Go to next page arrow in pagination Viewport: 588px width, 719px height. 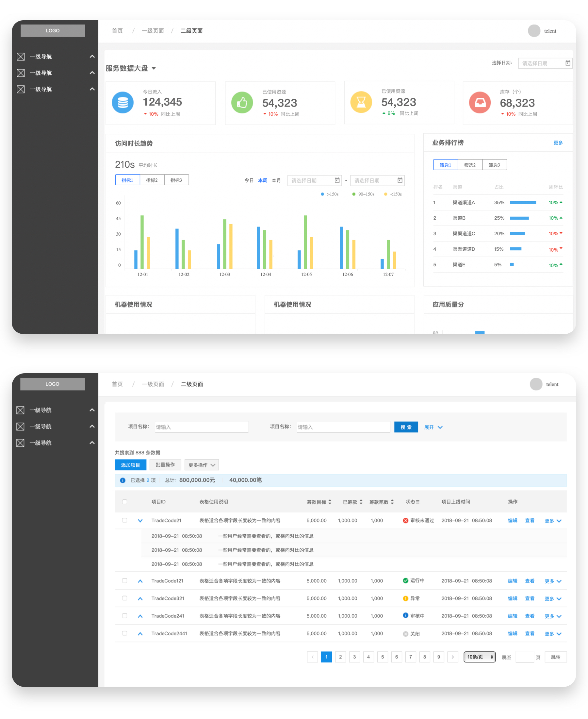pos(452,657)
